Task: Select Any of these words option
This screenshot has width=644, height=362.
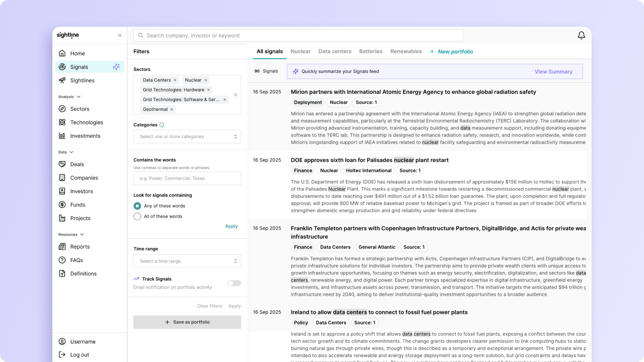Action: click(137, 206)
